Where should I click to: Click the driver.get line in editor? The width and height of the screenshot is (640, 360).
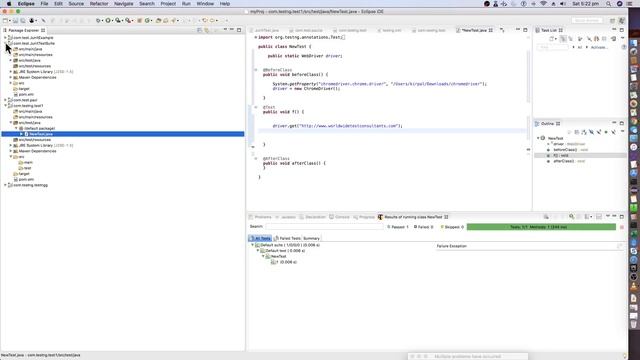coord(338,126)
